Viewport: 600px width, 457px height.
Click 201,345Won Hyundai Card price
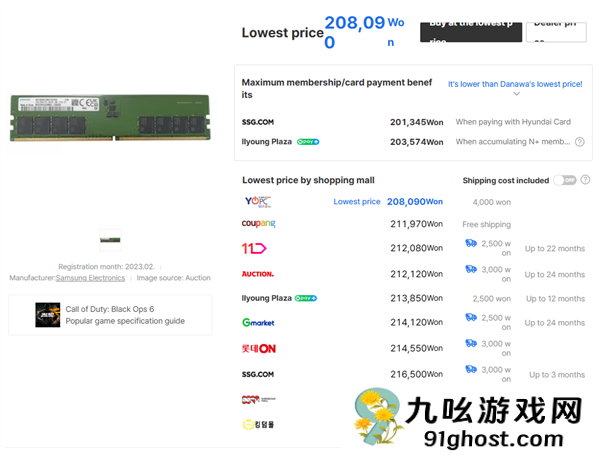click(x=416, y=122)
